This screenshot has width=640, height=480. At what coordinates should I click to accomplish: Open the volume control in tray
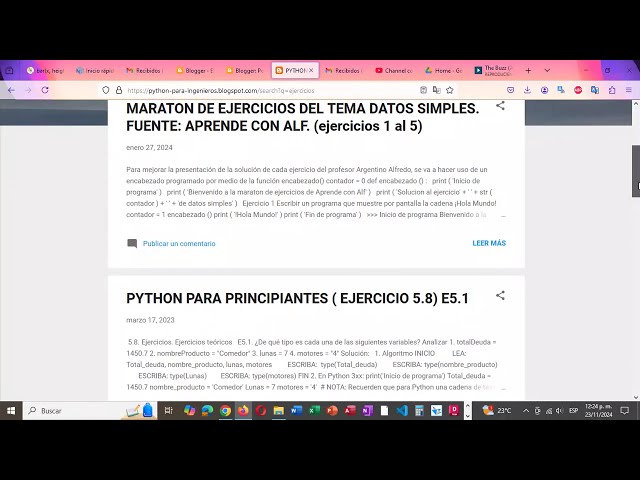pyautogui.click(x=560, y=411)
